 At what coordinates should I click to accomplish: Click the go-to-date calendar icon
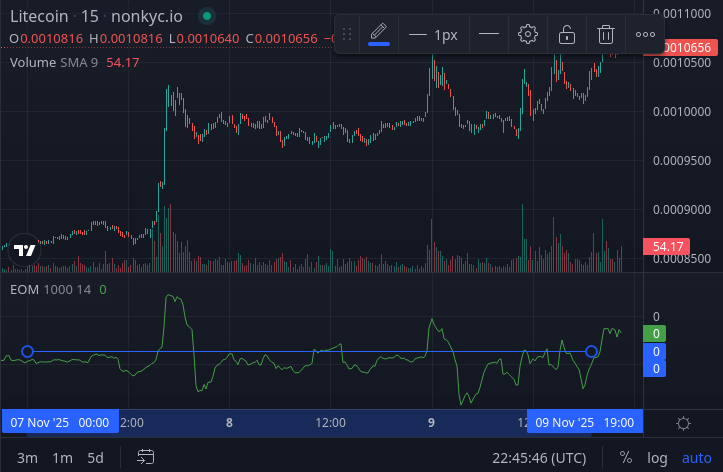coord(146,457)
